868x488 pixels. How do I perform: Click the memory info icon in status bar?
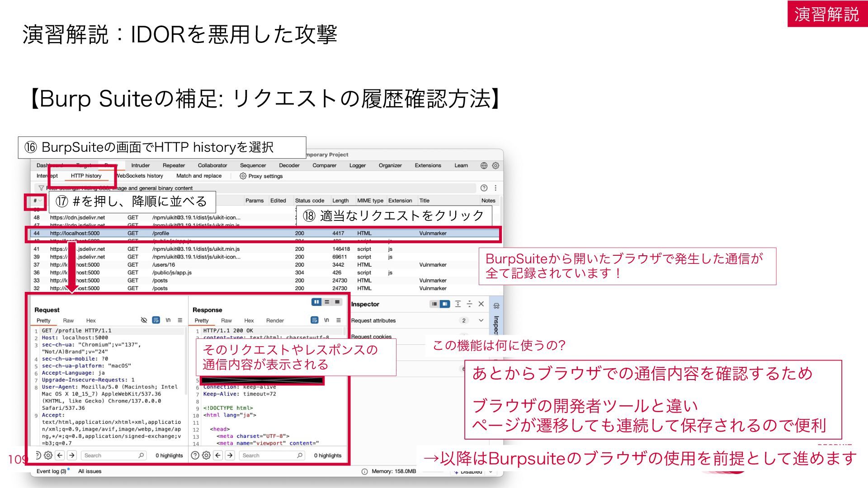tap(364, 471)
